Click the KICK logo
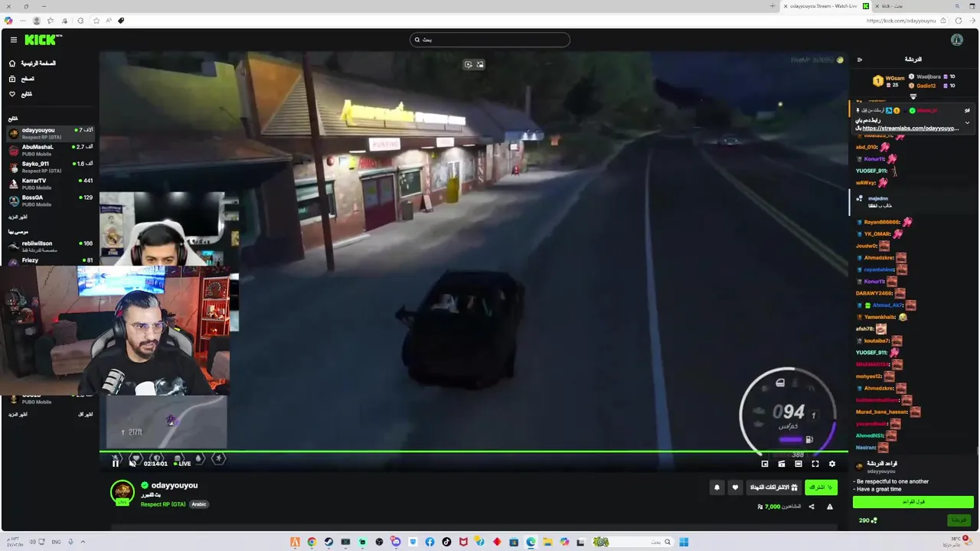980x551 pixels. 43,40
